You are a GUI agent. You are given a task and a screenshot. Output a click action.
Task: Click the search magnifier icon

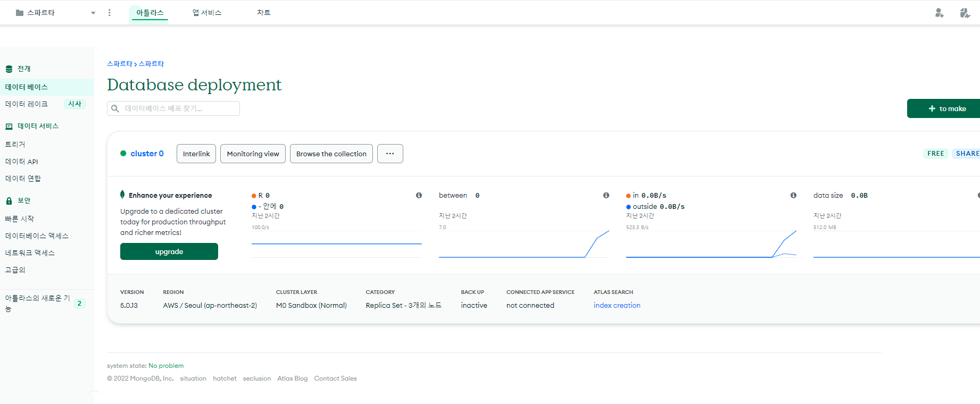[115, 108]
